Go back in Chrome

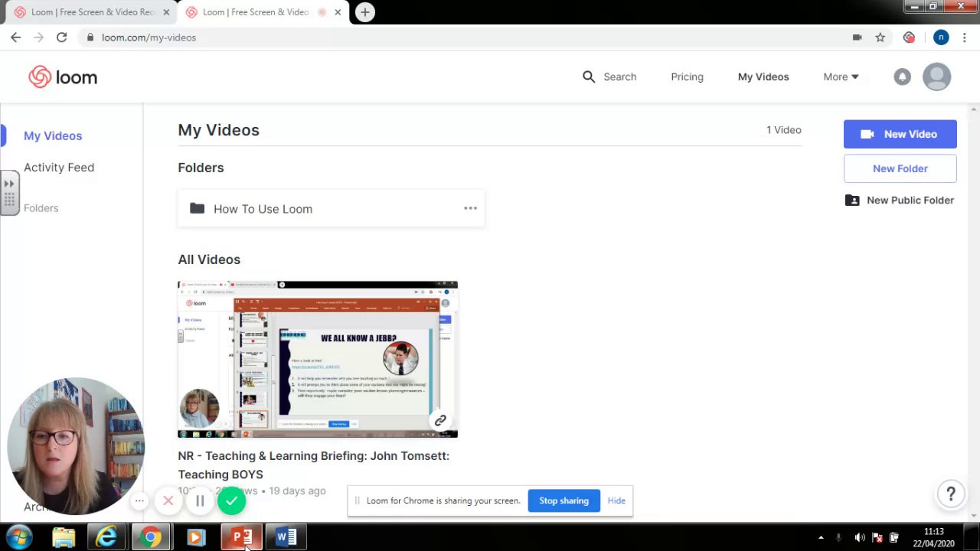[15, 37]
